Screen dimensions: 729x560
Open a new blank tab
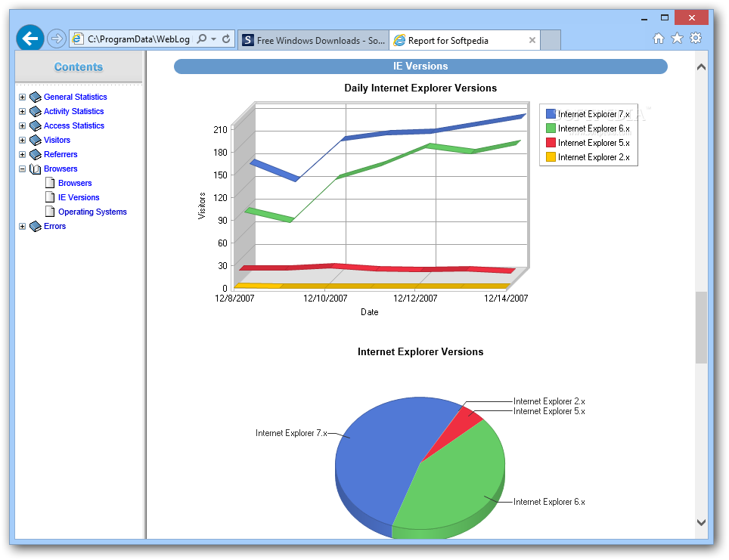pos(551,40)
